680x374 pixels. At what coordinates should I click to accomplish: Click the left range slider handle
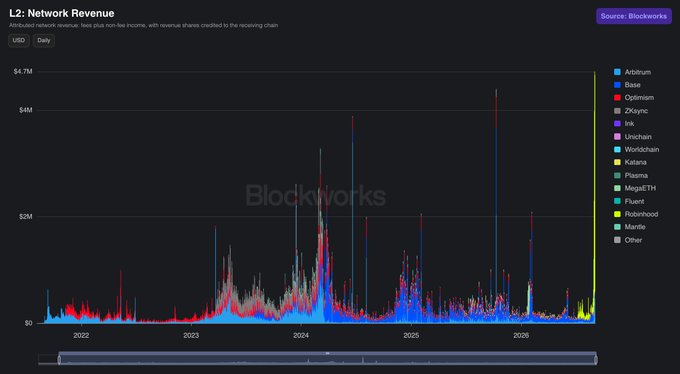coord(59,359)
